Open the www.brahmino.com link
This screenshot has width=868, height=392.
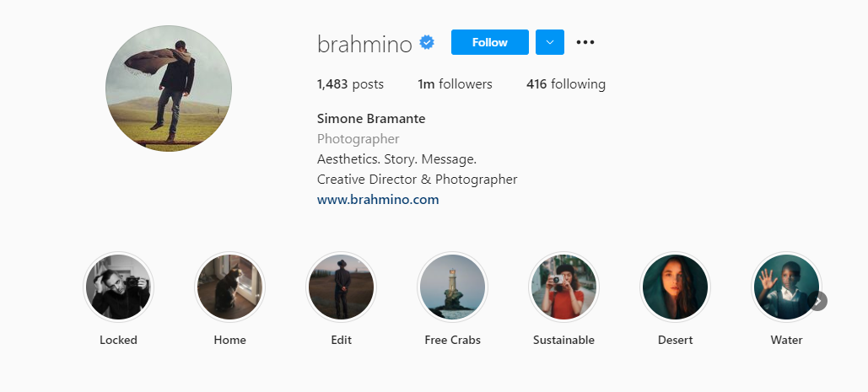pyautogui.click(x=378, y=200)
